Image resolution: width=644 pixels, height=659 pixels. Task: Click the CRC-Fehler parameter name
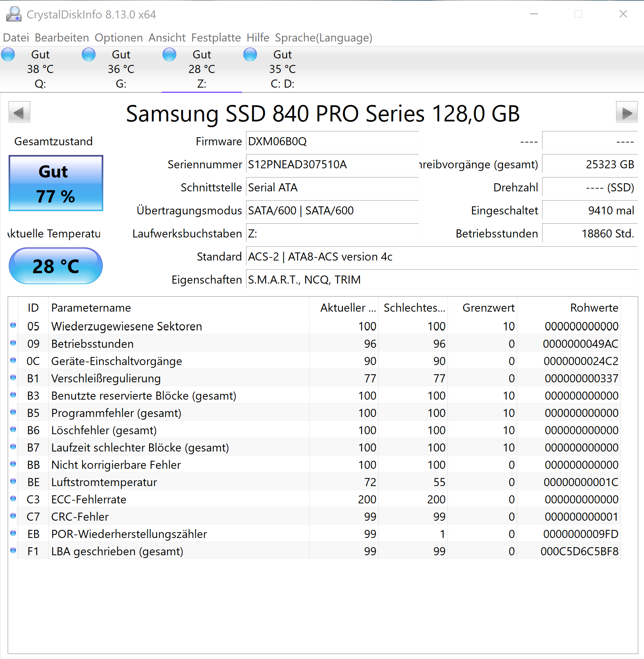click(x=80, y=516)
